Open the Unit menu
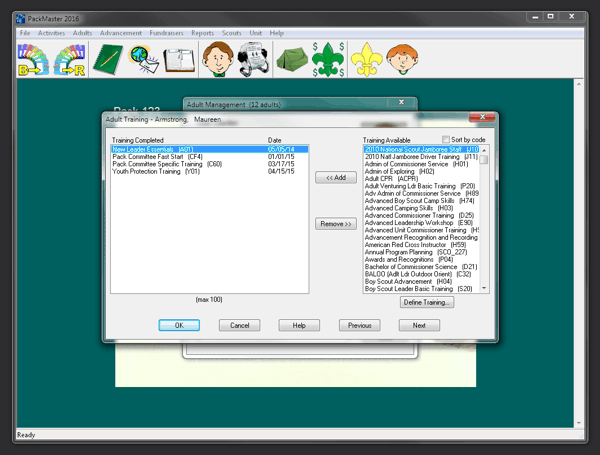Viewport: 600px width, 455px height. (256, 33)
